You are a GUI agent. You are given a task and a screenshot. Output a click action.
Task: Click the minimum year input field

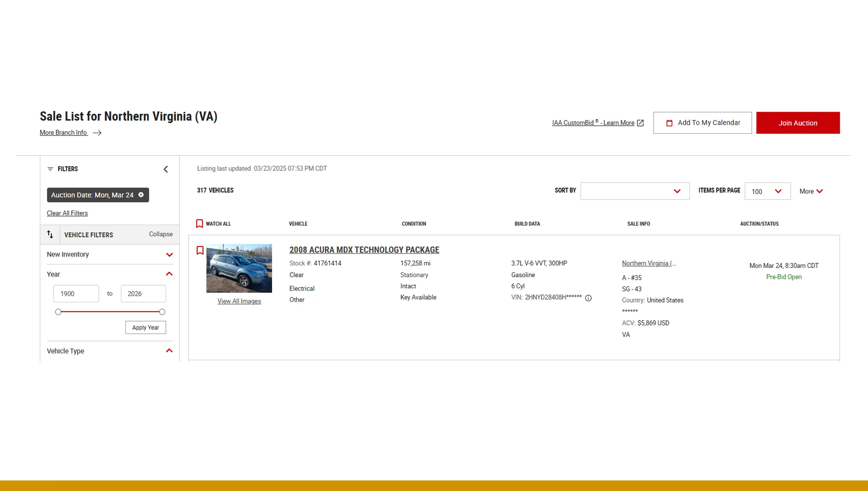(x=76, y=294)
